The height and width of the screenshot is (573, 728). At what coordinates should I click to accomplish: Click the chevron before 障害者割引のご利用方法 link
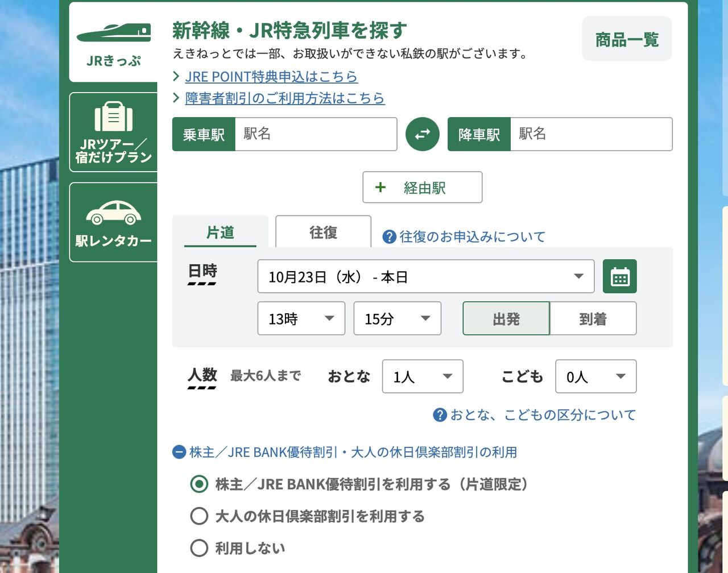[176, 98]
